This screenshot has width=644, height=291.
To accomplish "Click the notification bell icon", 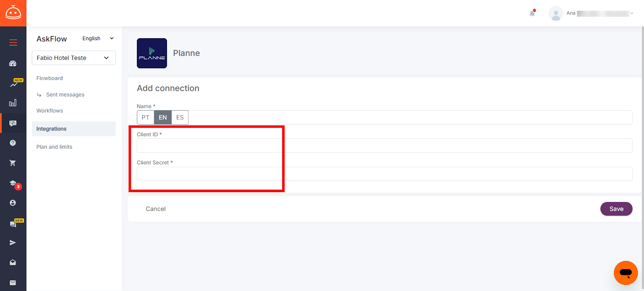I will click(533, 13).
